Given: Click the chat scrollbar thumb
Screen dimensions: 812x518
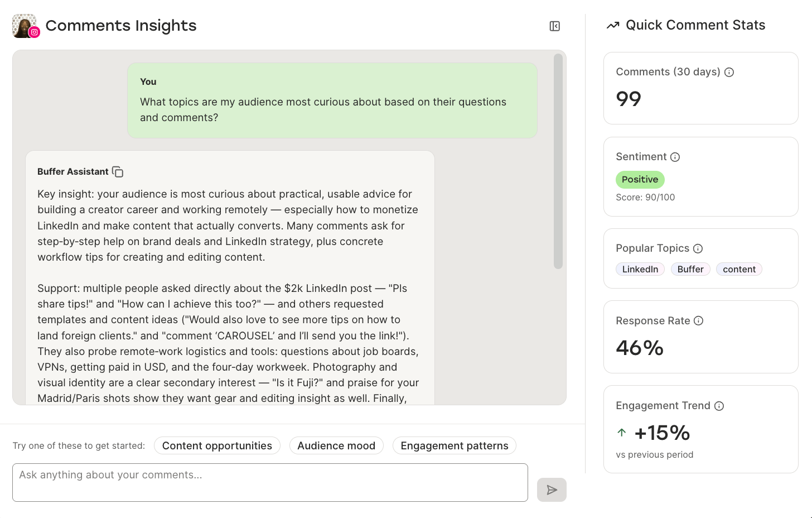Looking at the screenshot, I should tap(558, 161).
